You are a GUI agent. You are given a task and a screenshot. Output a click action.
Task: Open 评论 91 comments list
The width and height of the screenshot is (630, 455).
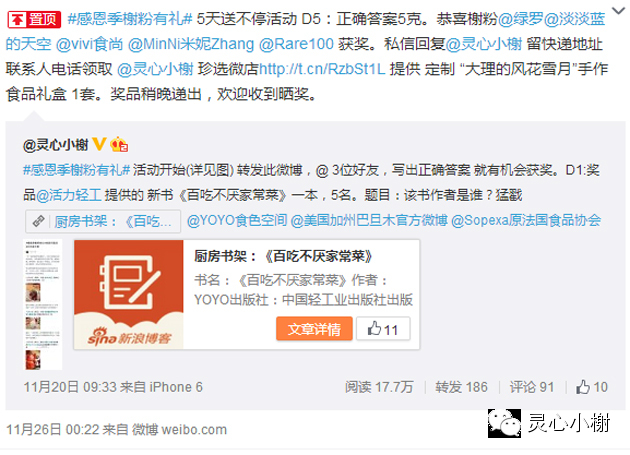(x=532, y=387)
